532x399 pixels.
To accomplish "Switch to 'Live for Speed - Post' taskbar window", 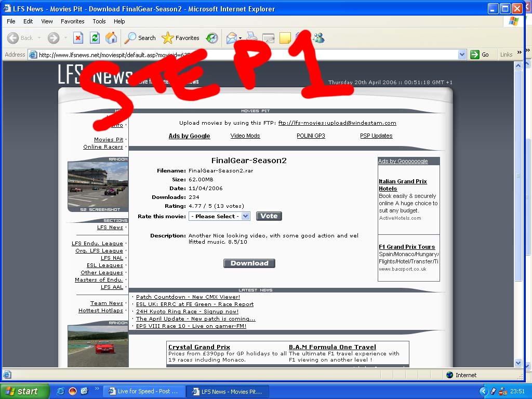I will 144,391.
